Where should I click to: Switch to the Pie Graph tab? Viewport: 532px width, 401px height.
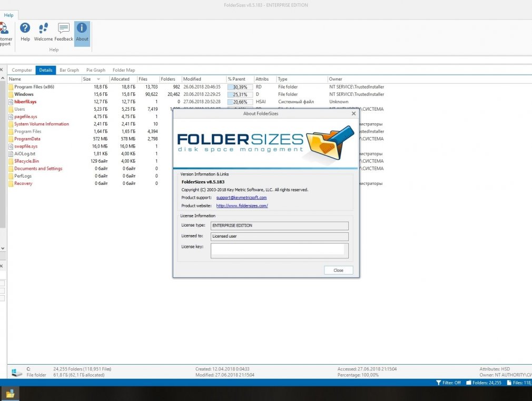tap(96, 70)
